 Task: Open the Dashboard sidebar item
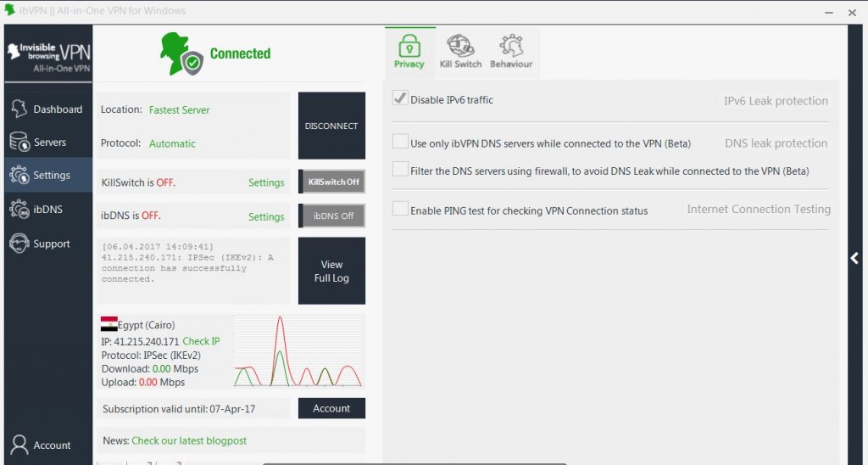point(48,109)
